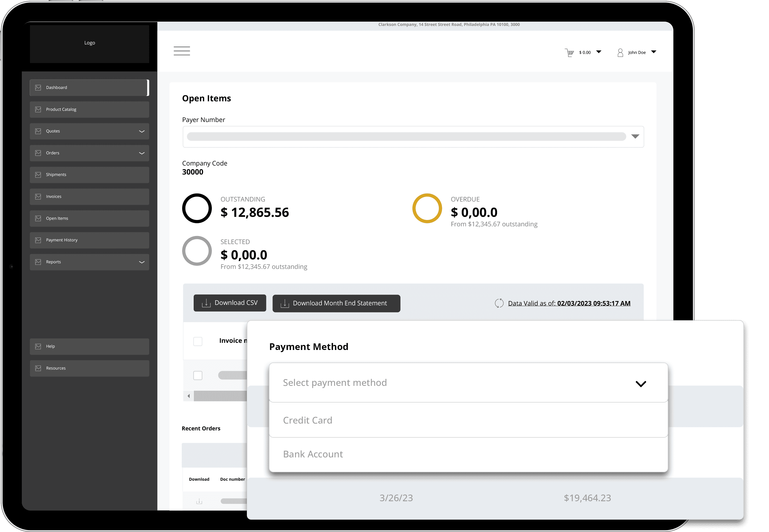This screenshot has width=769, height=532.
Task: Click the Product Catalog sidebar icon
Action: (x=38, y=109)
